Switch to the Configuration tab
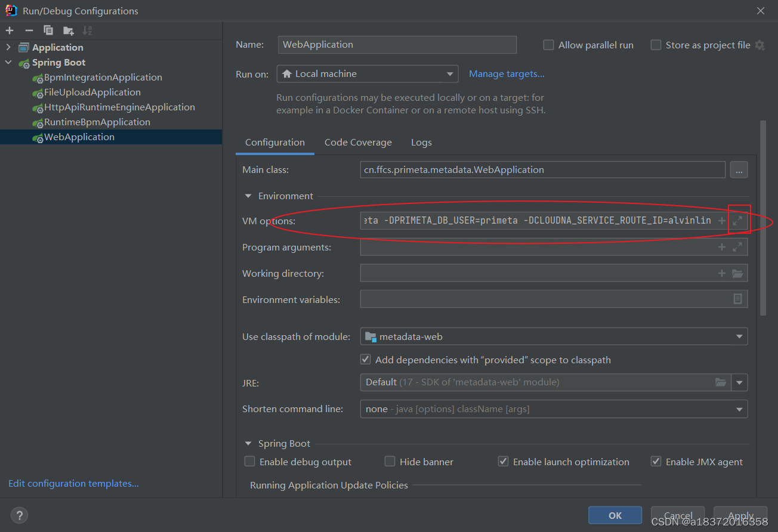 [275, 143]
